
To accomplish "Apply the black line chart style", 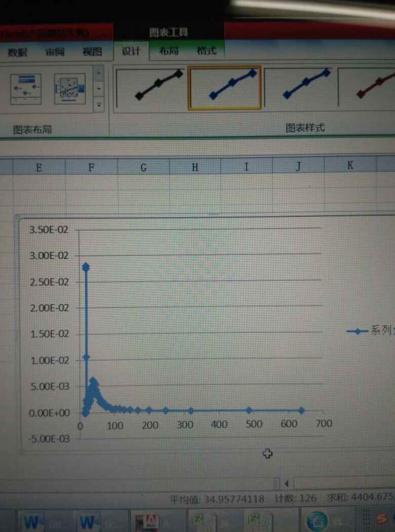I will point(150,88).
